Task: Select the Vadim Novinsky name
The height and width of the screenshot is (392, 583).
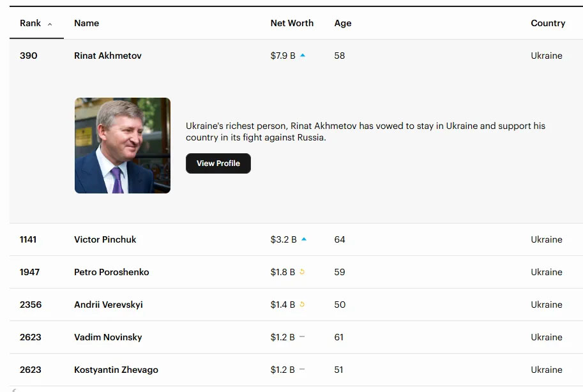Action: (x=108, y=337)
